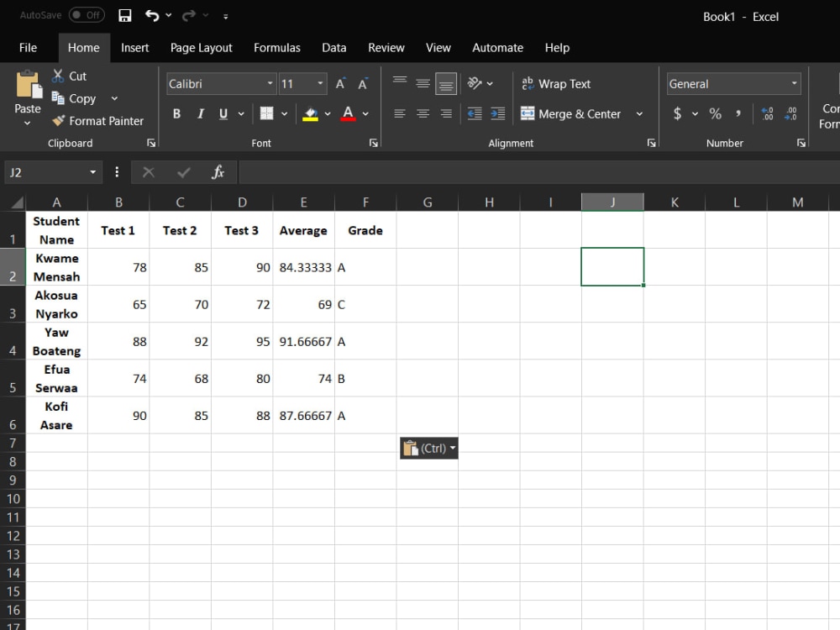Click Increase Font Size icon
The width and height of the screenshot is (840, 630).
point(340,83)
